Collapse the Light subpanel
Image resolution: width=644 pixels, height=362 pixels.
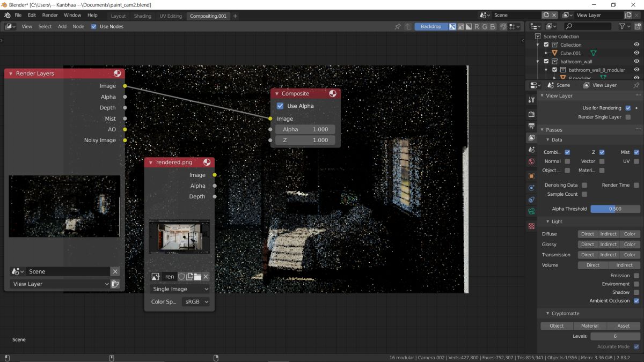[547, 221]
